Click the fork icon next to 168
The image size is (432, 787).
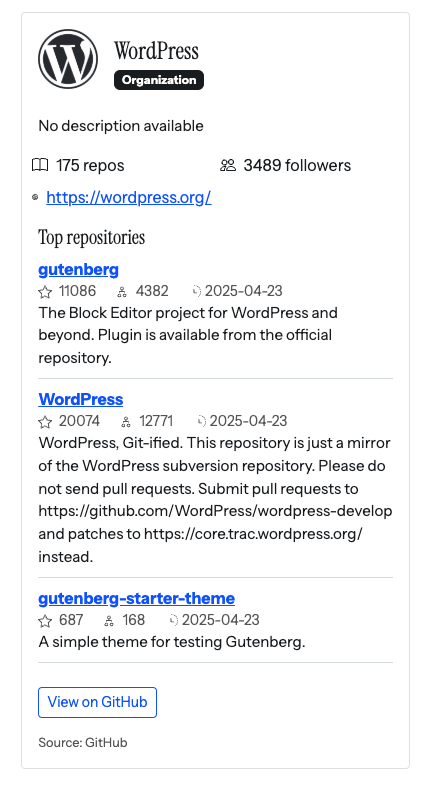109,621
